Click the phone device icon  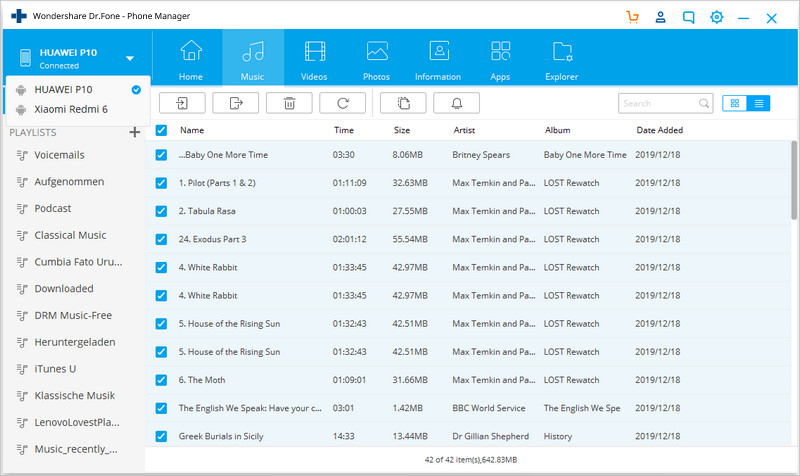click(x=26, y=58)
